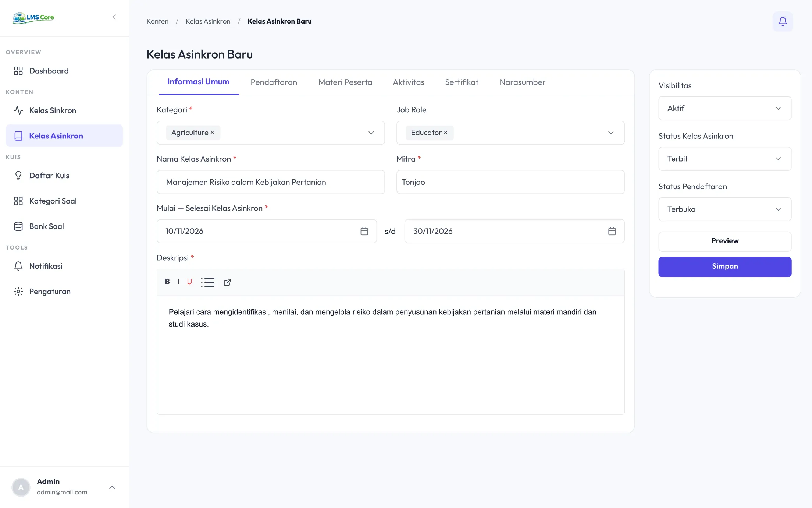Click the Mitra input field
Image resolution: width=812 pixels, height=508 pixels.
click(x=510, y=182)
